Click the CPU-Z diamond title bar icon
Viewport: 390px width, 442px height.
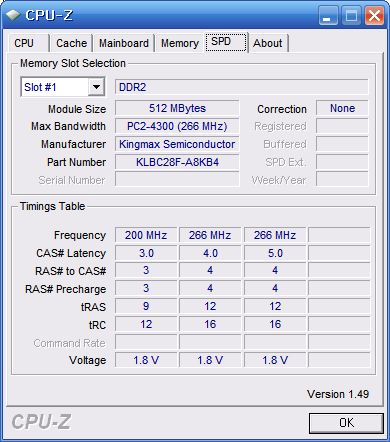[x=13, y=15]
